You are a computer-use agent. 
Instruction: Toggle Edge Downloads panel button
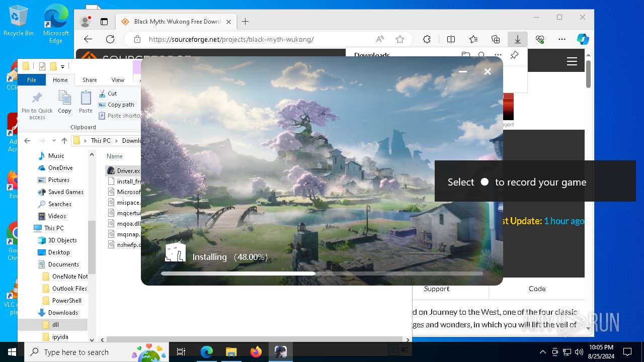pos(517,39)
